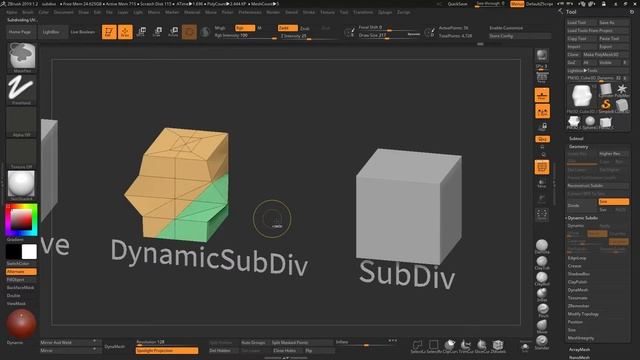
Task: Select the Move brush shortcut
Action: pyautogui.click(x=542, y=326)
